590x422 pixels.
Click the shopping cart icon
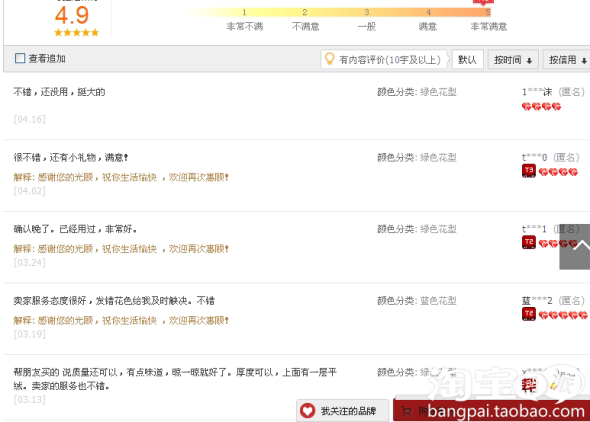406,411
